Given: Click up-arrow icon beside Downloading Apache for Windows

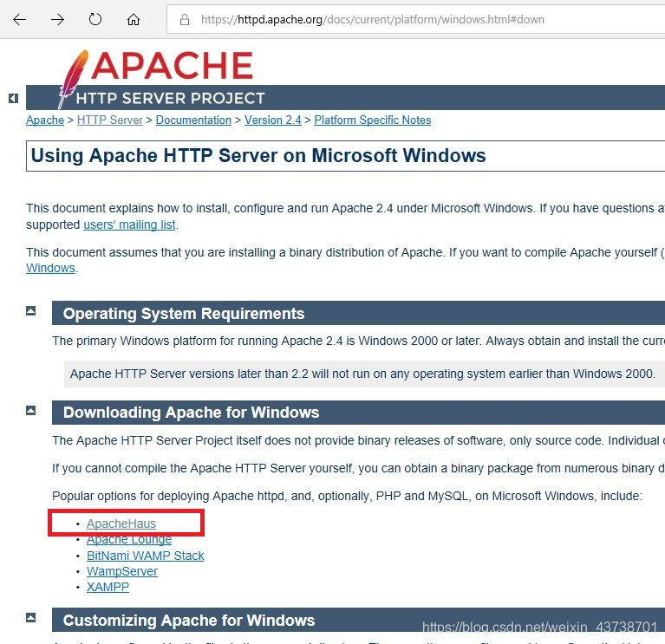Looking at the screenshot, I should 30,410.
